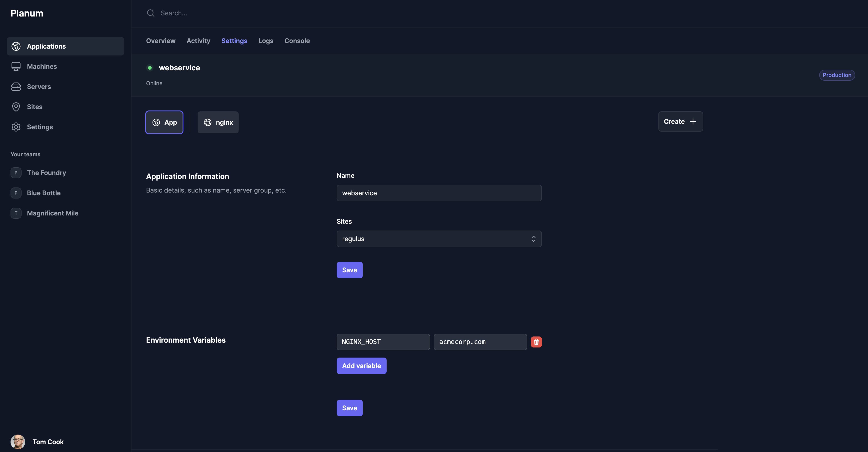Viewport: 868px width, 452px height.
Task: Click the Sites location pin icon
Action: (16, 107)
